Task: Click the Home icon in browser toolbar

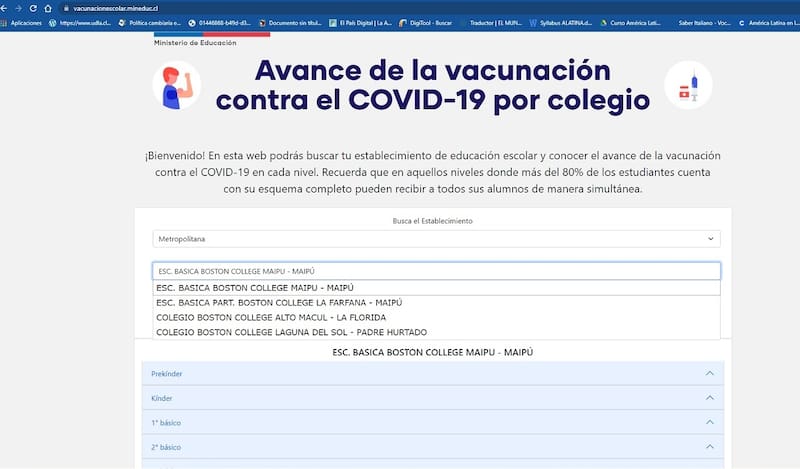Action: tap(47, 7)
